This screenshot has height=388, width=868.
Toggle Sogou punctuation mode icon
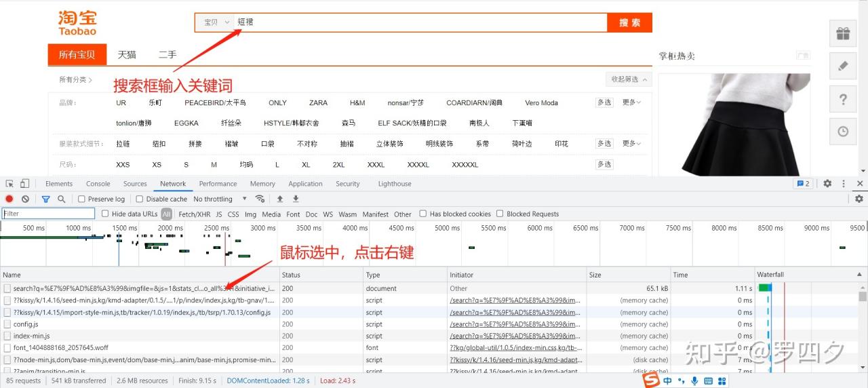coord(682,381)
